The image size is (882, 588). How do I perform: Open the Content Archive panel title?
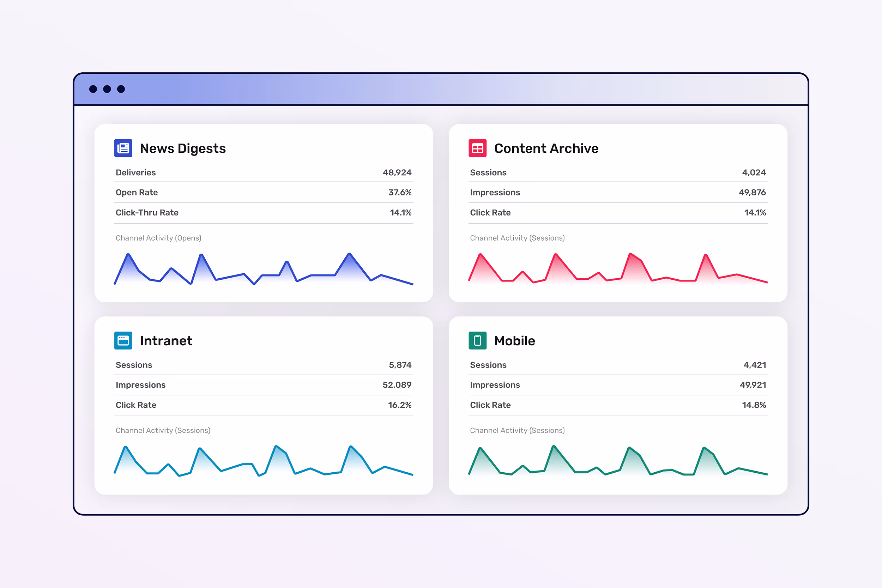tap(546, 148)
